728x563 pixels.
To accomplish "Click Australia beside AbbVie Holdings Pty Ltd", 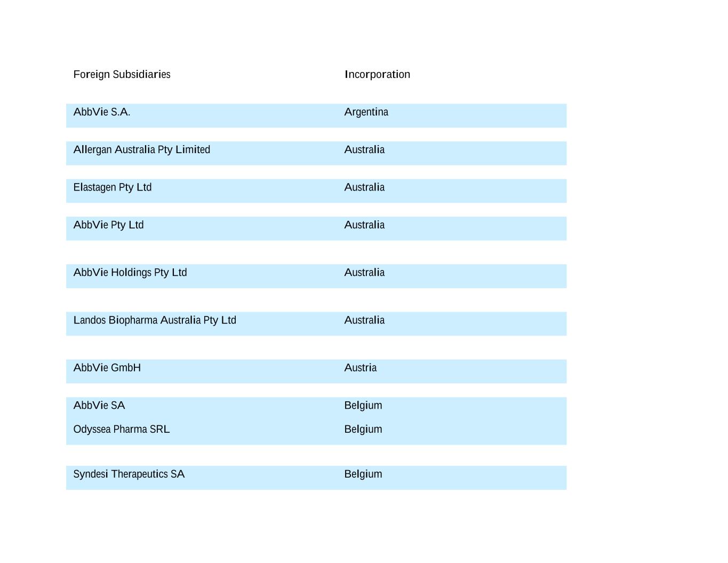I will click(x=364, y=273).
